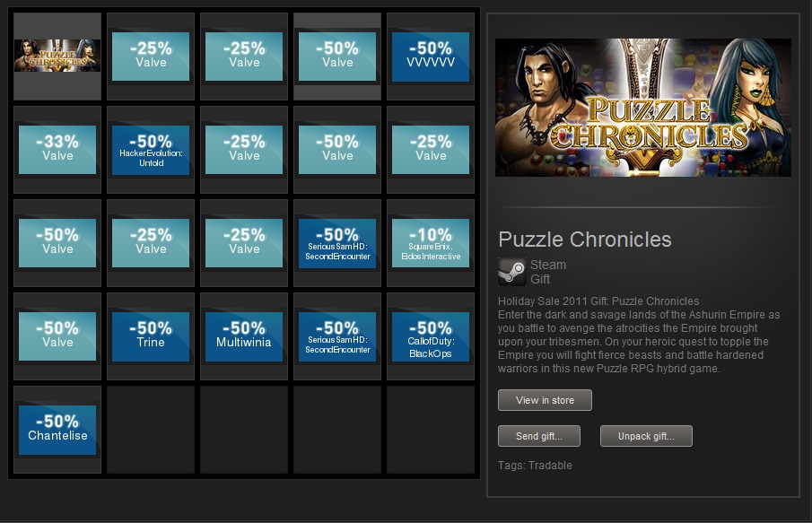Click the Steam logo icon beside Steam Gift
This screenshot has width=812, height=523.
(x=512, y=272)
